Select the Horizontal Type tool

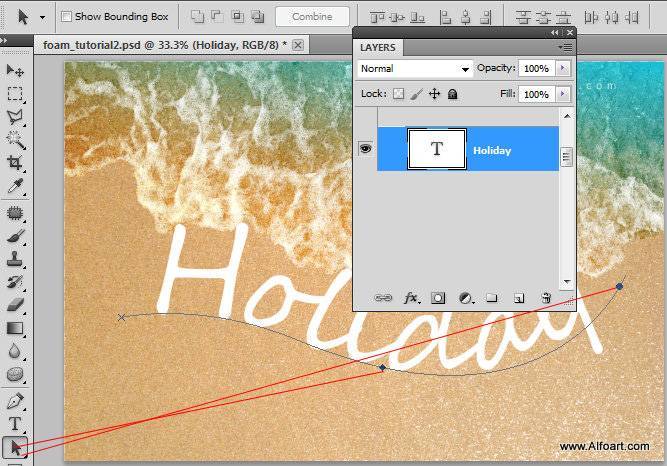[15, 424]
